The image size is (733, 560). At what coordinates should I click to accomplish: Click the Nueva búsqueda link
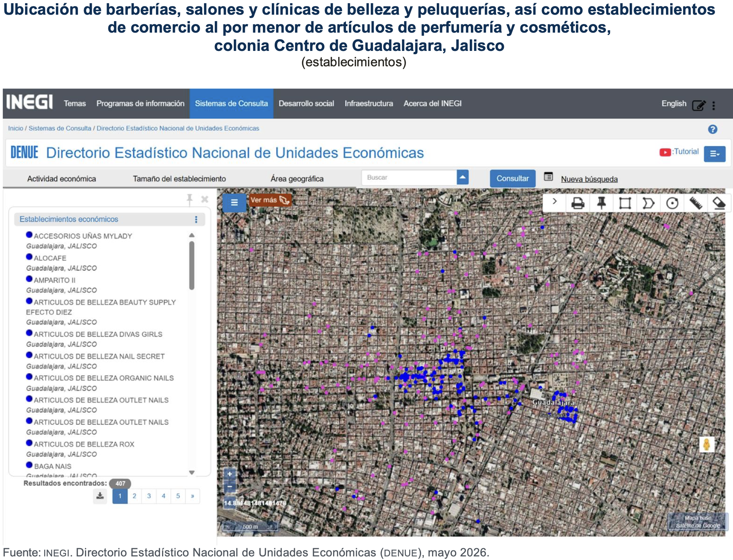[x=589, y=179]
